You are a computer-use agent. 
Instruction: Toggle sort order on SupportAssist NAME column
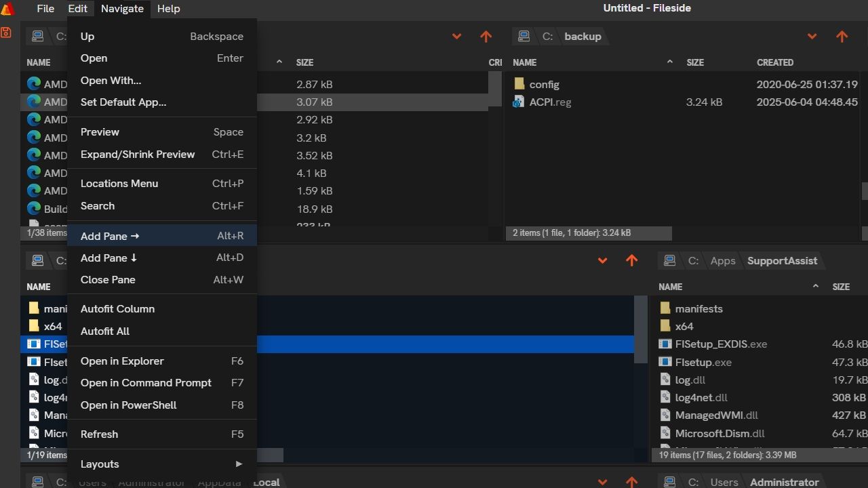click(670, 287)
